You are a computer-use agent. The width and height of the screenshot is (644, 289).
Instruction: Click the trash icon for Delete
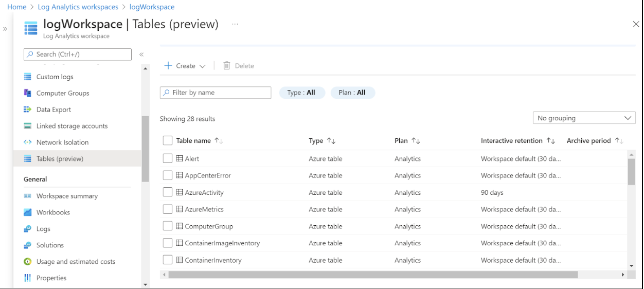coord(226,66)
